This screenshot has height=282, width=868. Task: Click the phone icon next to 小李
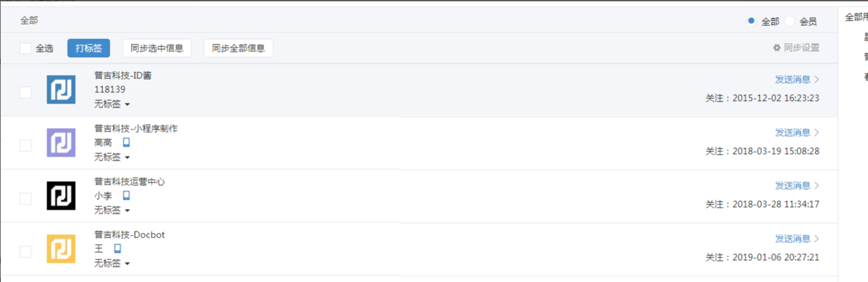(126, 196)
